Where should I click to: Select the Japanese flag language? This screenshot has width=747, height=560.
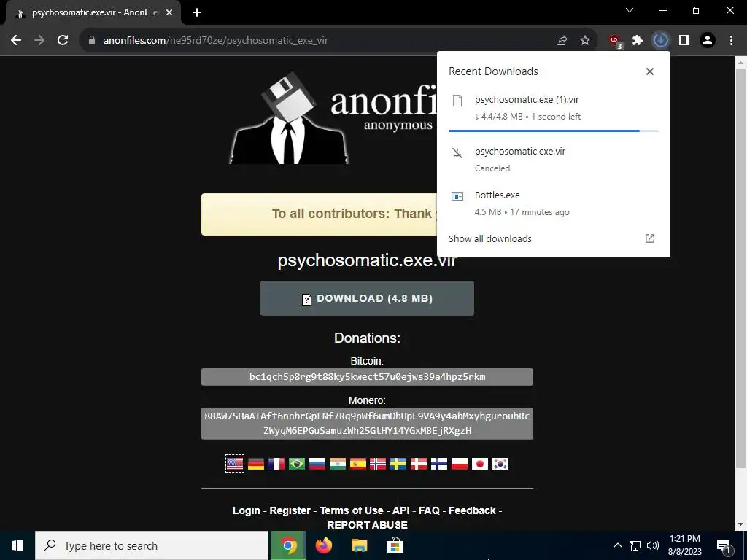480,464
